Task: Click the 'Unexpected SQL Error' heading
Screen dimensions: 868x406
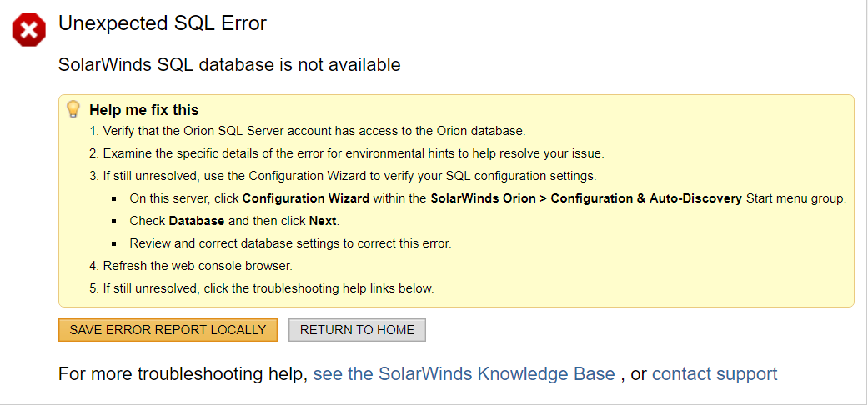Action: pos(163,23)
